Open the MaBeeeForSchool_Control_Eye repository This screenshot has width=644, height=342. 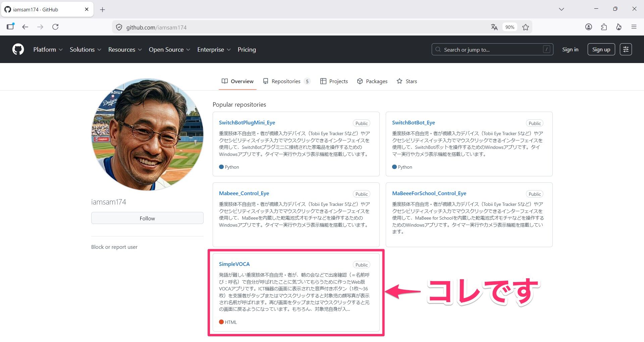tap(429, 193)
